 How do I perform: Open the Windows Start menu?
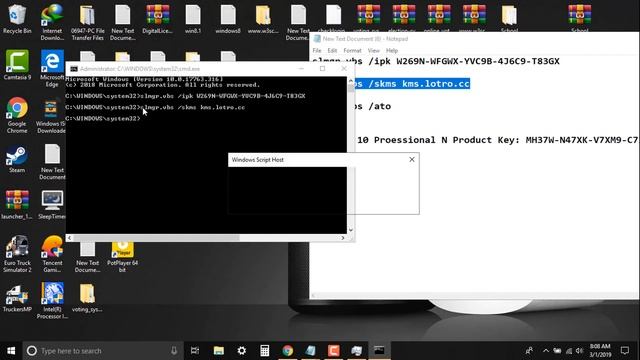point(11,351)
